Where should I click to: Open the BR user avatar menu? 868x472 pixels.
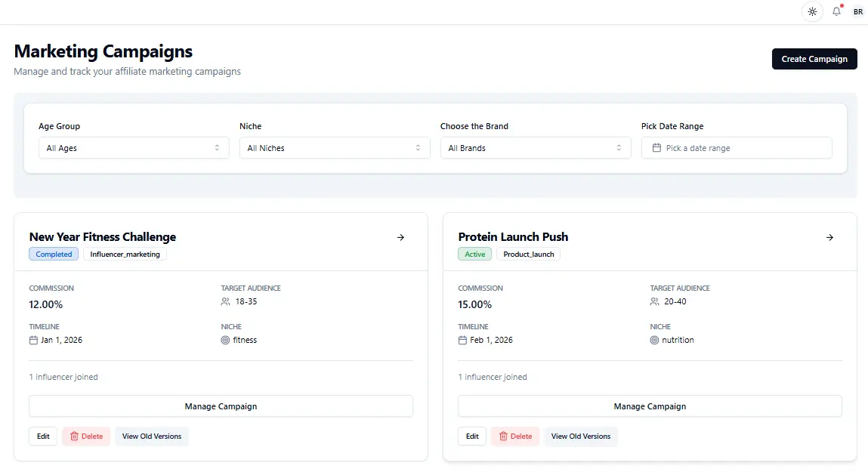click(858, 11)
